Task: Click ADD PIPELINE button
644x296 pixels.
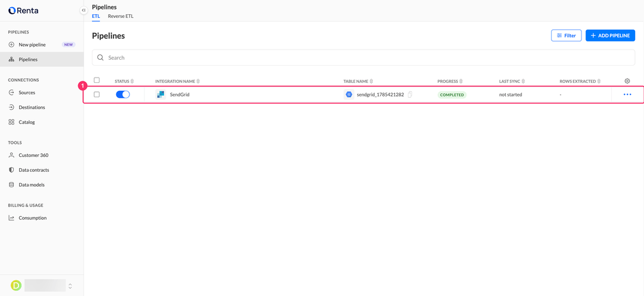Action: pos(611,36)
